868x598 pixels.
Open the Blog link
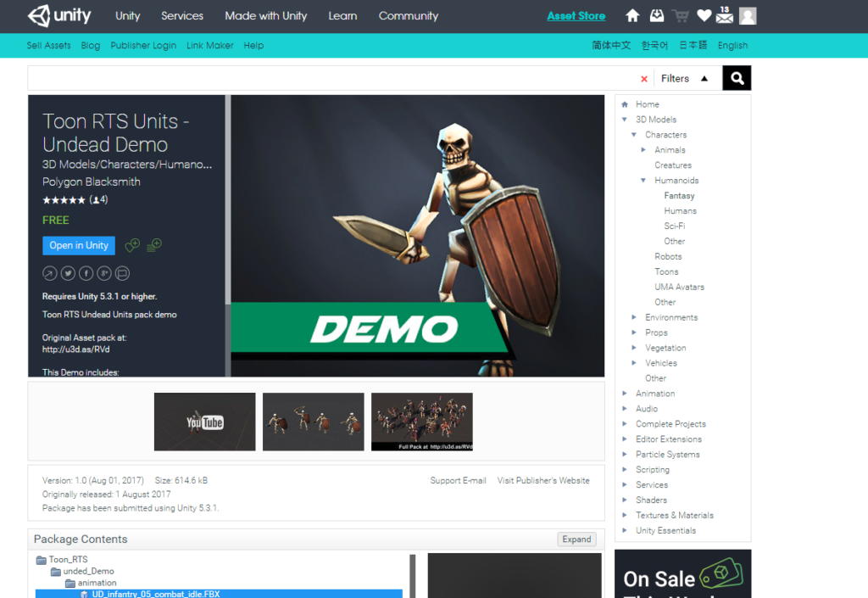tap(90, 46)
